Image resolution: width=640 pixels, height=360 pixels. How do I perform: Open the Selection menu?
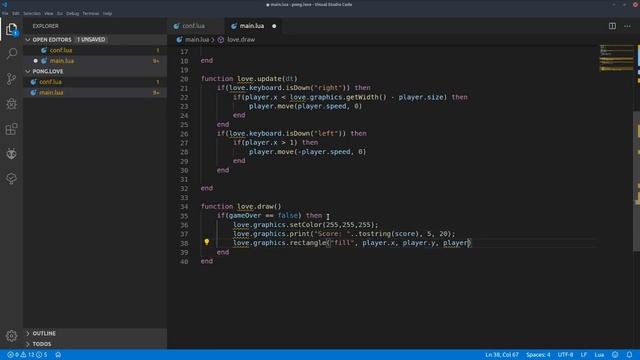(32, 13)
